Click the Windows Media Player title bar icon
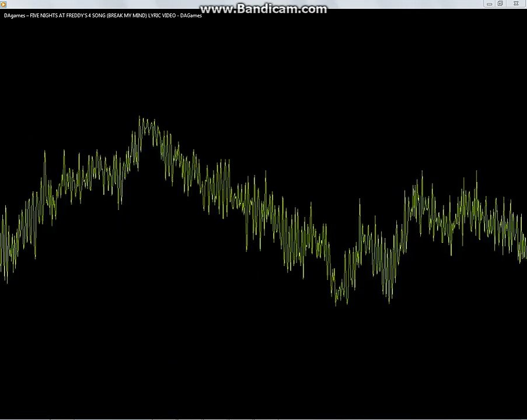This screenshot has height=420, width=527. (x=4, y=4)
